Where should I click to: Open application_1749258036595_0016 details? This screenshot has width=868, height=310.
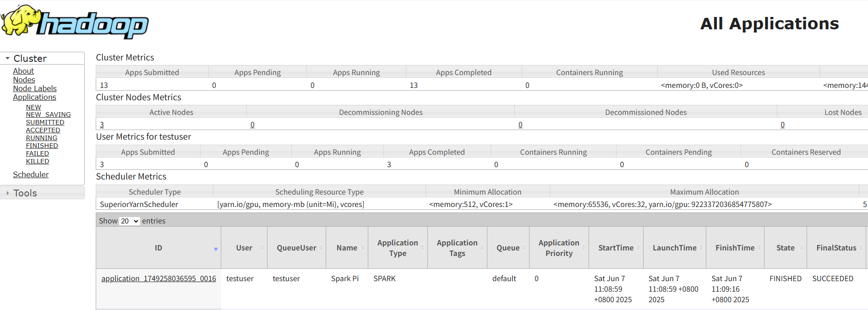click(x=158, y=278)
